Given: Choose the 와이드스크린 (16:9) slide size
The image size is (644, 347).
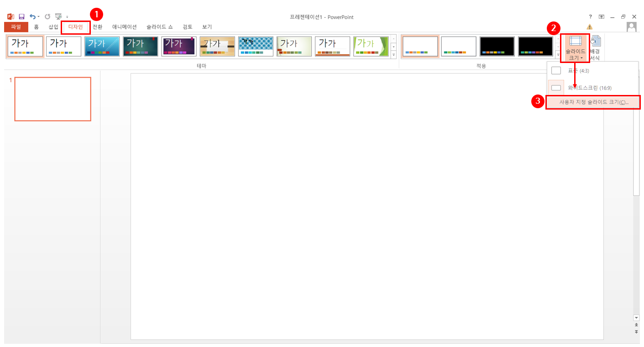Looking at the screenshot, I should [592, 88].
